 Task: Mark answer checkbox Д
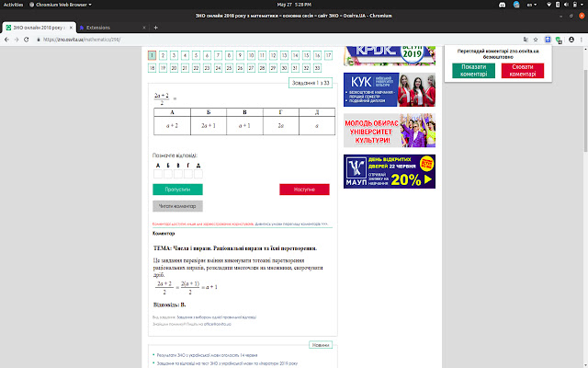click(198, 174)
